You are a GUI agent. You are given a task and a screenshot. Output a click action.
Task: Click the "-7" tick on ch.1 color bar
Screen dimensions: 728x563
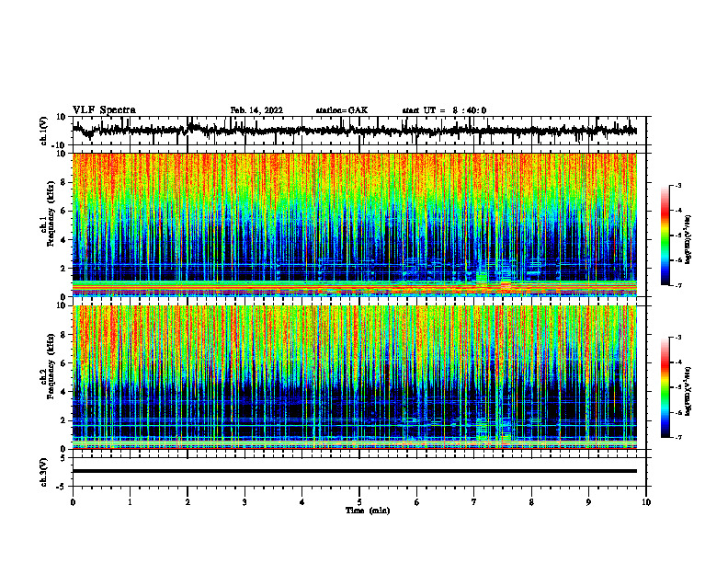point(678,285)
